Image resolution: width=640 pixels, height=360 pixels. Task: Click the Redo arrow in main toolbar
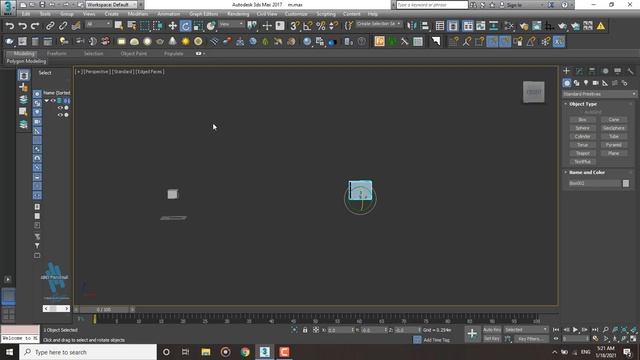[36, 26]
